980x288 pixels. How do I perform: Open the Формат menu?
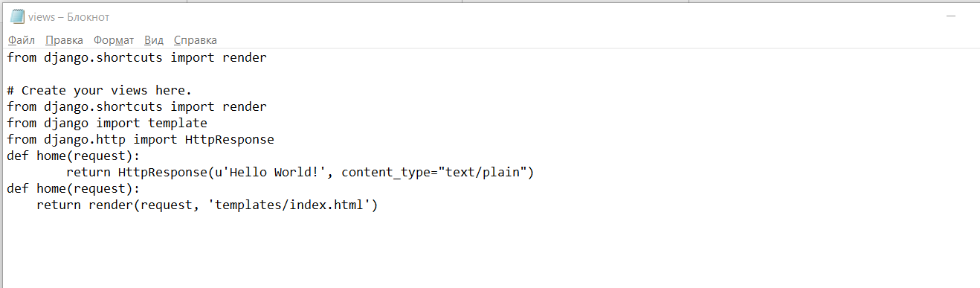114,40
